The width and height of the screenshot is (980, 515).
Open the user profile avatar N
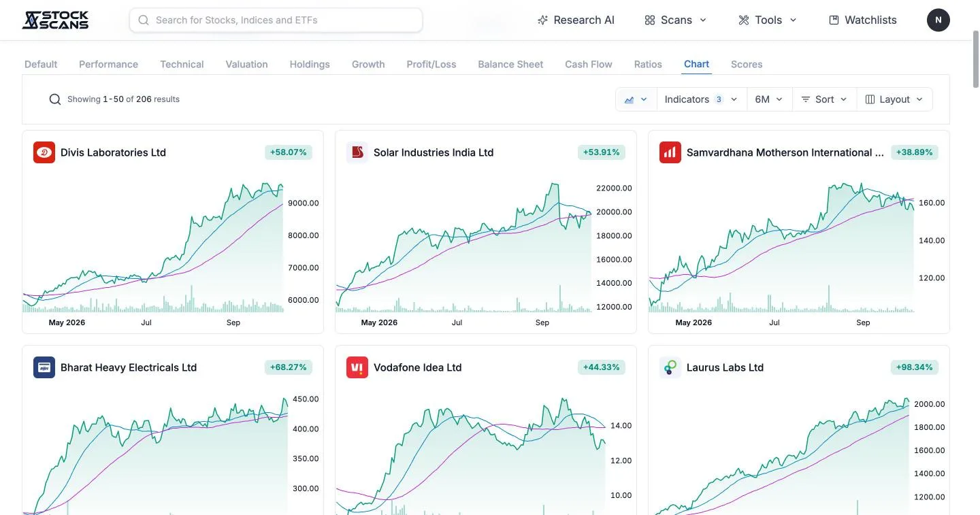pos(938,20)
